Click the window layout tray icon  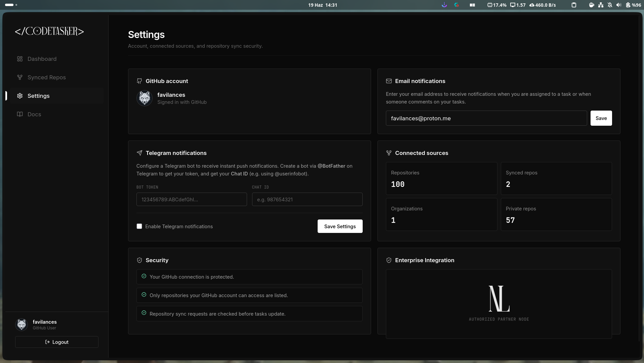pos(472,5)
